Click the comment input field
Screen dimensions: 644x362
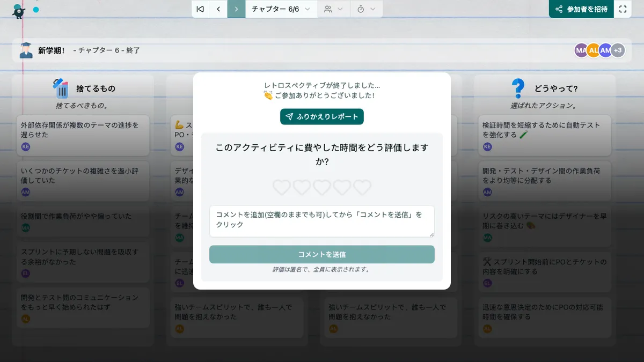point(322,221)
